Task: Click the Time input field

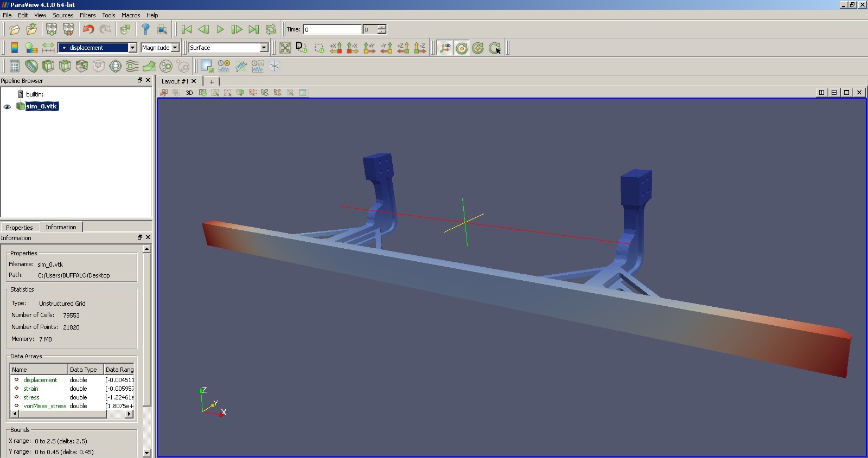Action: pyautogui.click(x=332, y=29)
